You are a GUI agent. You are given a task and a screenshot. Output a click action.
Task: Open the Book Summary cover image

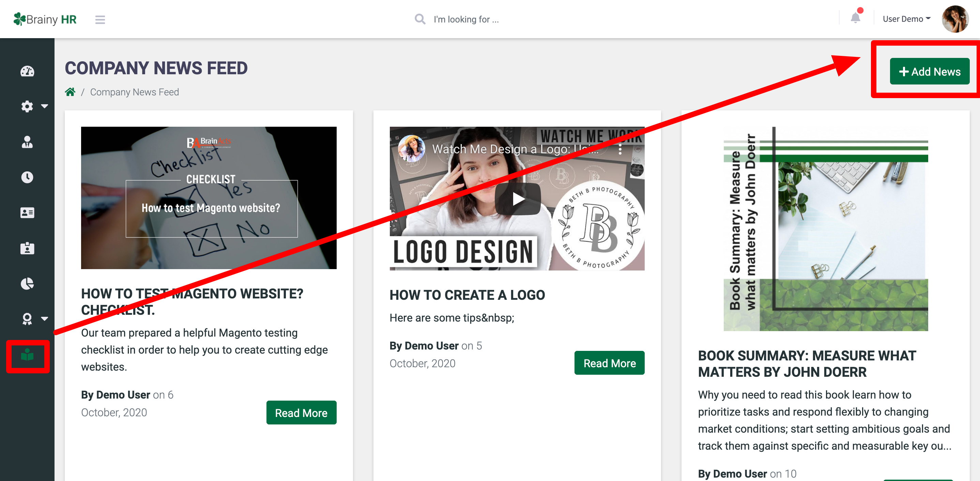[x=825, y=229]
